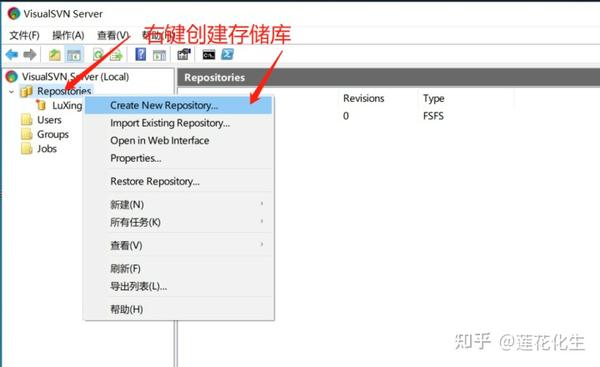This screenshot has height=367, width=600.
Task: Click the Jobs folder icon
Action: coord(26,148)
